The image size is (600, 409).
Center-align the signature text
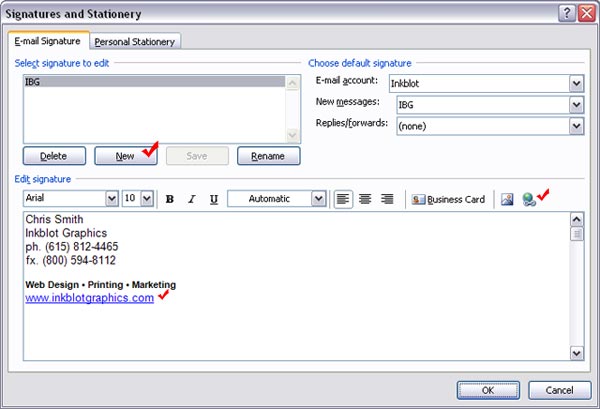coord(365,199)
